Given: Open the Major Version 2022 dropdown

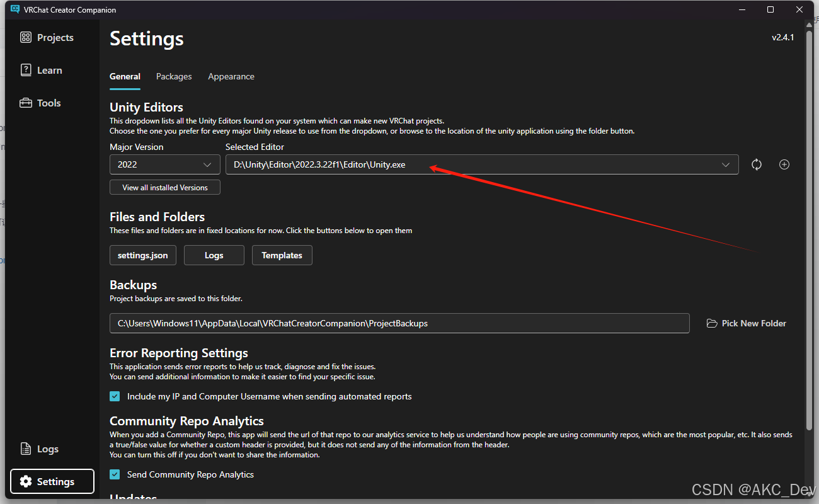Looking at the screenshot, I should pyautogui.click(x=165, y=164).
